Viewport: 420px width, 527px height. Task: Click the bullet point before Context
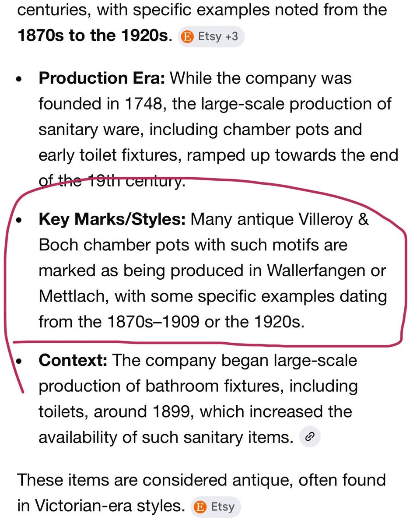point(19,362)
